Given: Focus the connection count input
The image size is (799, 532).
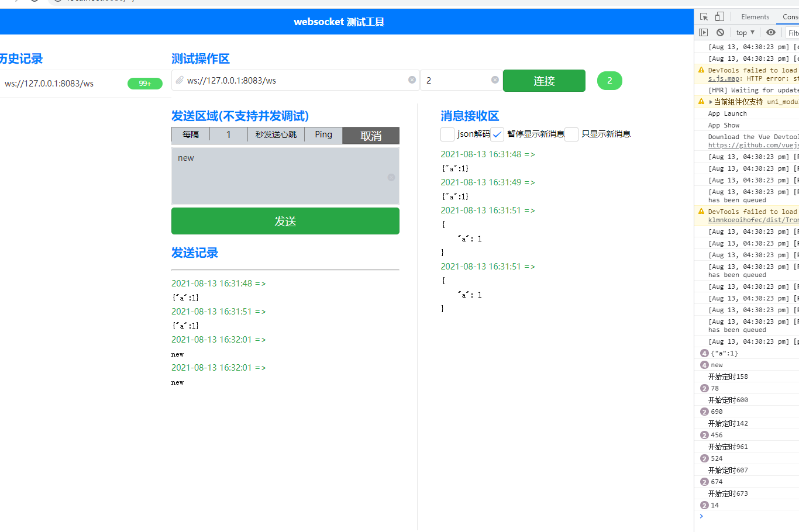Looking at the screenshot, I should click(x=461, y=80).
